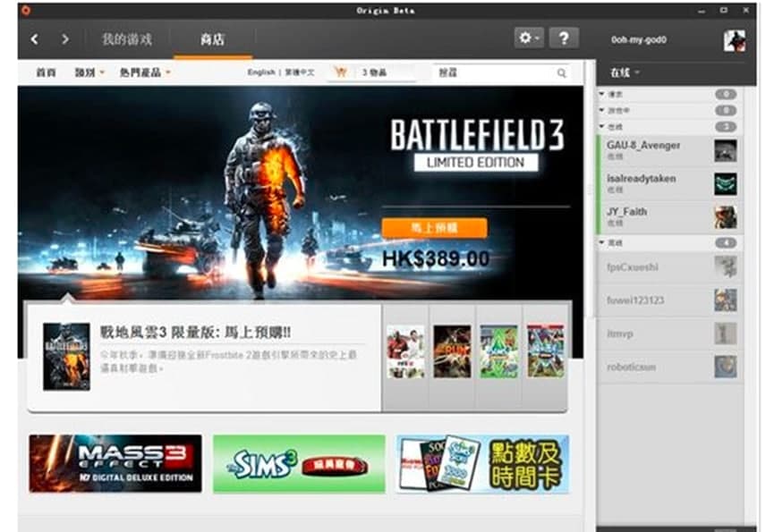
Task: Switch store language to English
Action: (x=260, y=72)
